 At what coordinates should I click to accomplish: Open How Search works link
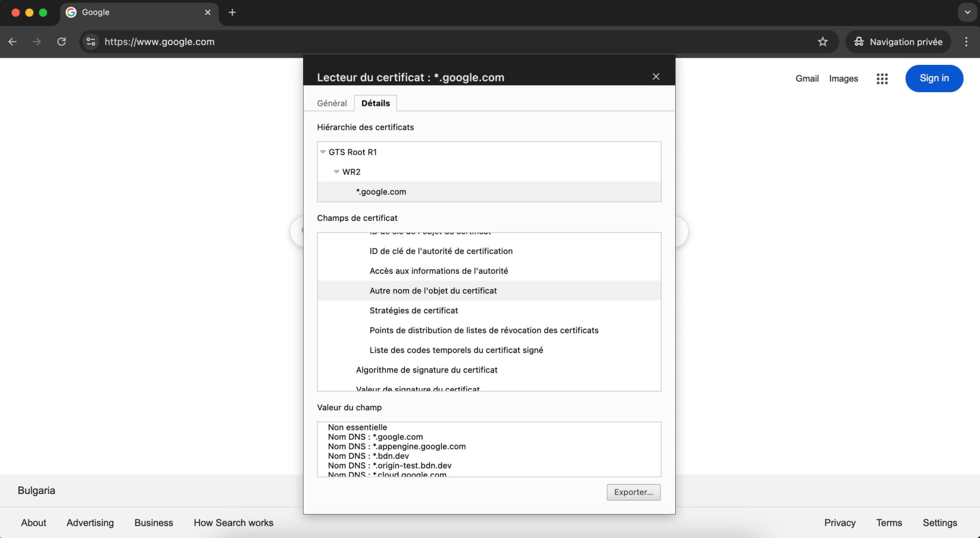pos(233,523)
